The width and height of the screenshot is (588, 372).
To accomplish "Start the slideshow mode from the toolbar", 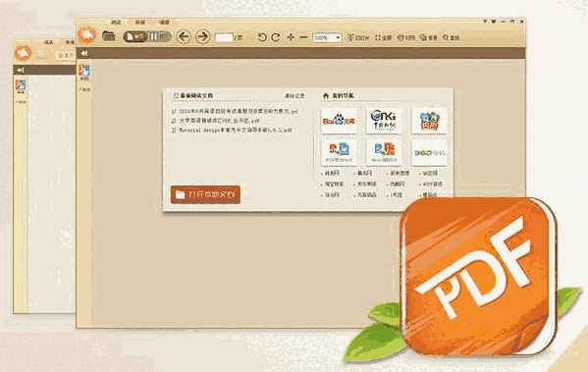I will coord(357,38).
